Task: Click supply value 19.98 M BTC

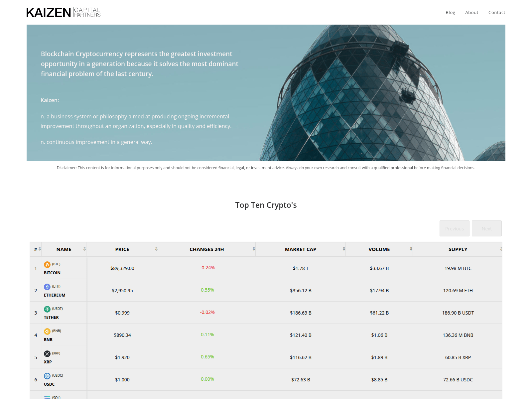Action: (458, 268)
